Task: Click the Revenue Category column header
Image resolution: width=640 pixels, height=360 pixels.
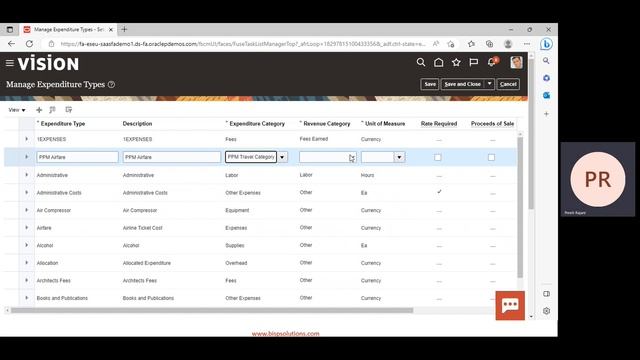Action: pos(327,124)
